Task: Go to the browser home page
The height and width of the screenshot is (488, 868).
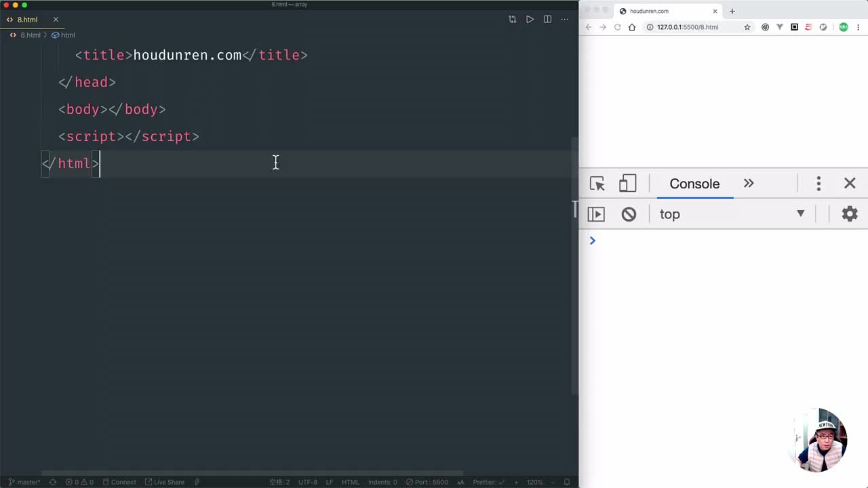Action: tap(632, 27)
